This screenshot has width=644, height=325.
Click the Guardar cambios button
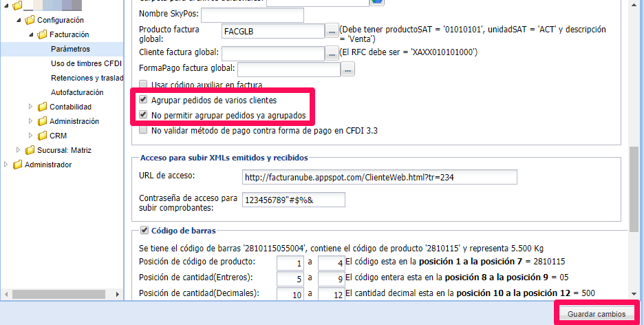point(596,314)
